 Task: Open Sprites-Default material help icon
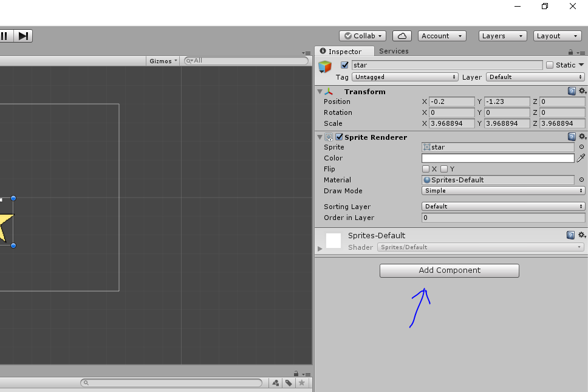point(570,235)
